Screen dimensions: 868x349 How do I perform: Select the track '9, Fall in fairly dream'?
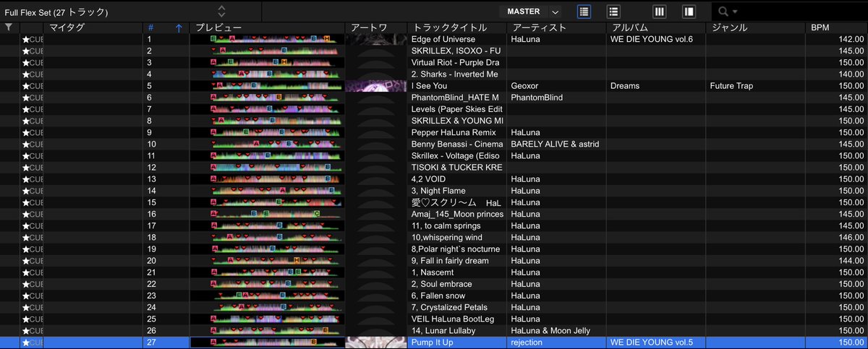point(451,261)
